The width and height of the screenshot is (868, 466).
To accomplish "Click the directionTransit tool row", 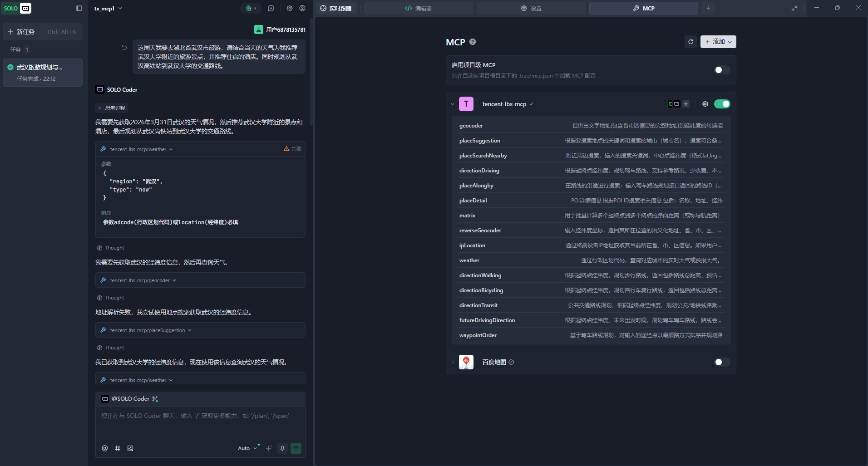I will 591,305.
